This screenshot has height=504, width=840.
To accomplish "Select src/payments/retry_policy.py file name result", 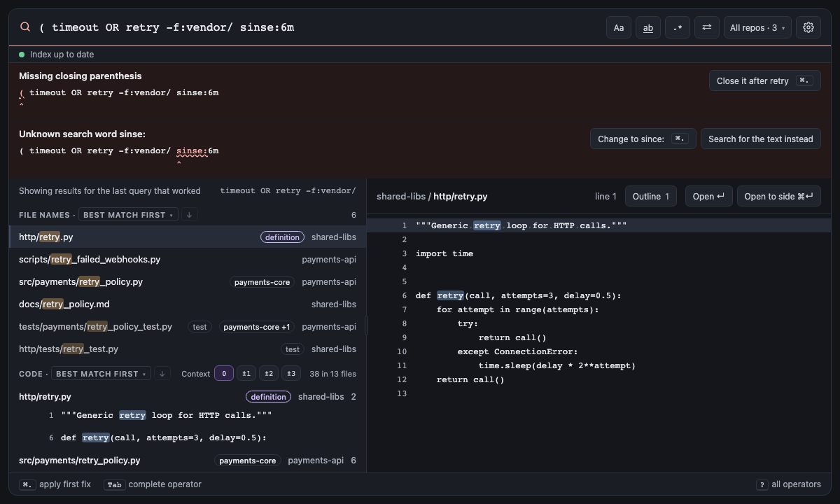I will pos(188,282).
